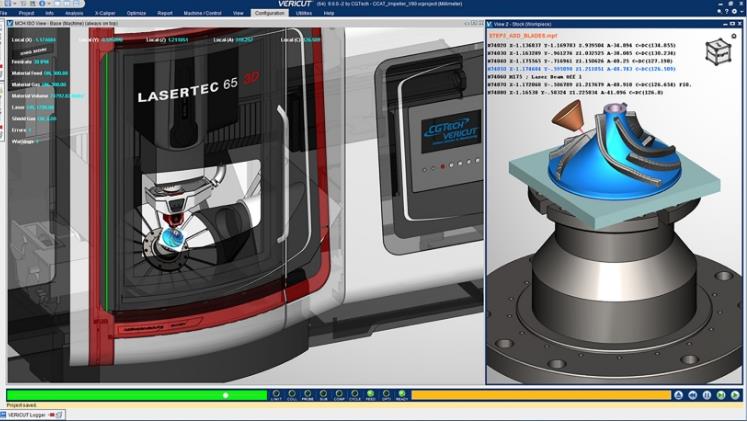Screen dimensions: 747x422
Task: Click the Errors count in HUD
Action: click(30, 130)
